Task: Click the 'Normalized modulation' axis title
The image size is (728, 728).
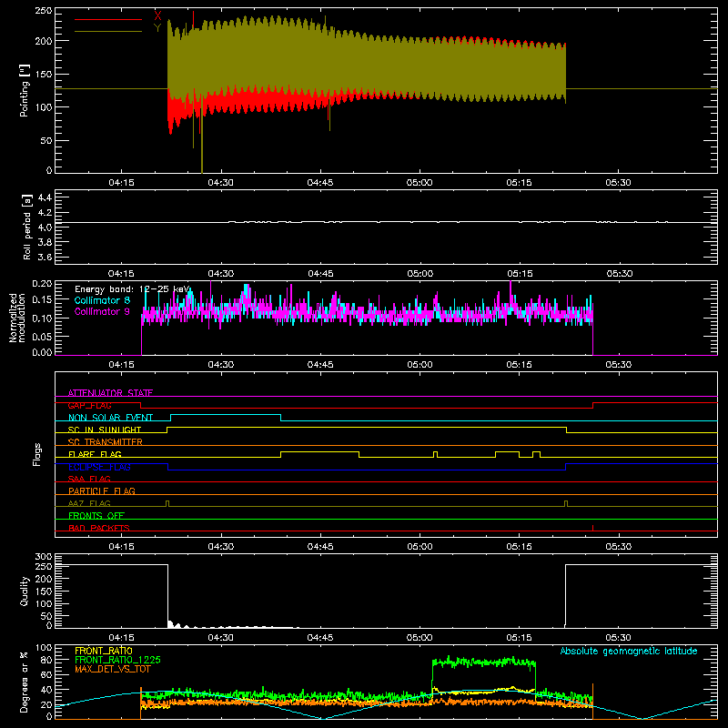Action: 17,318
